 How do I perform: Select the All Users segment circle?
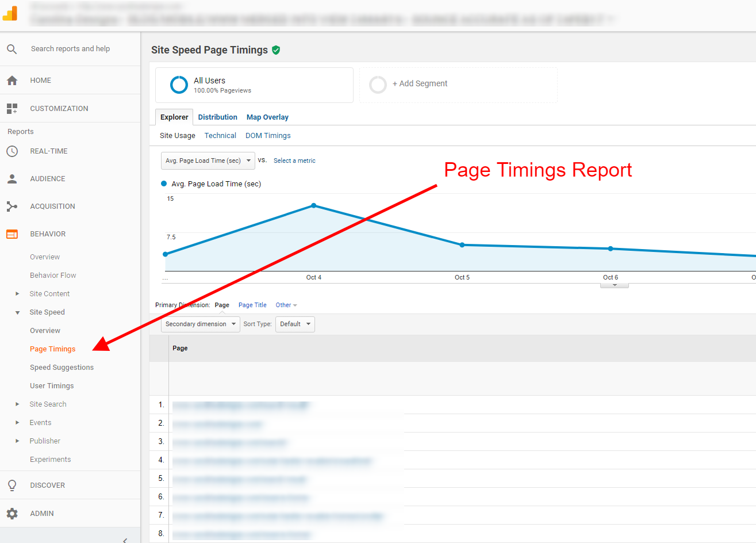point(178,84)
